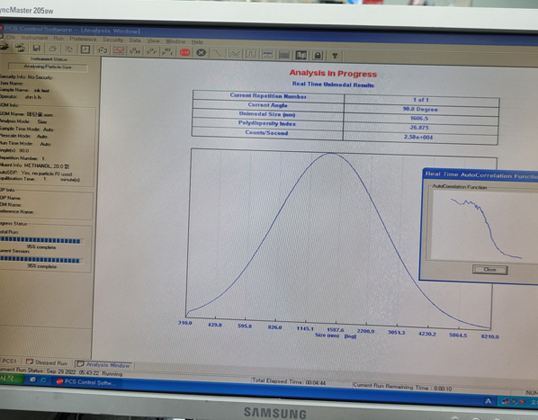Click the SOM toolbar icon
The width and height of the screenshot is (538, 420).
pos(135,51)
